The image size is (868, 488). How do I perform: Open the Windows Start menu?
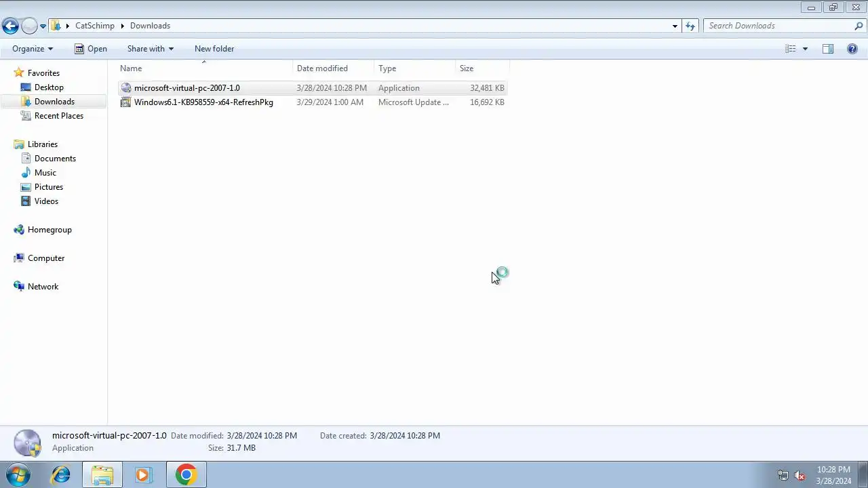(x=18, y=475)
